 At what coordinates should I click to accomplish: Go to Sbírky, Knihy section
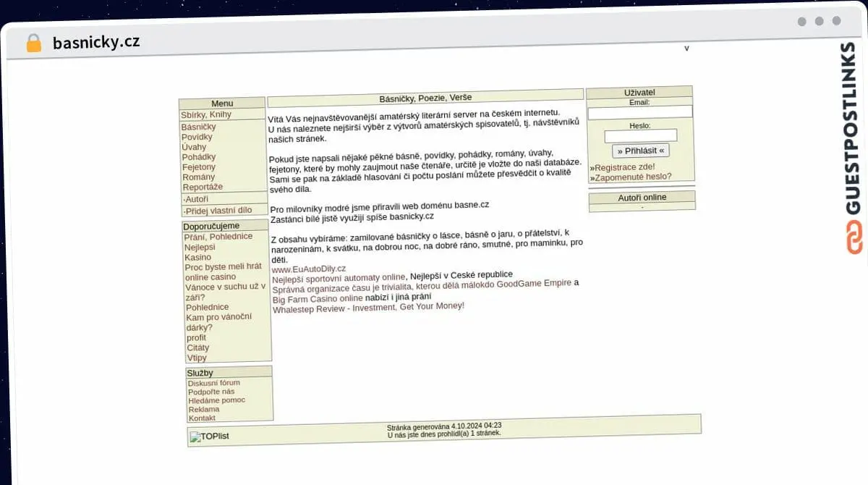click(x=206, y=115)
